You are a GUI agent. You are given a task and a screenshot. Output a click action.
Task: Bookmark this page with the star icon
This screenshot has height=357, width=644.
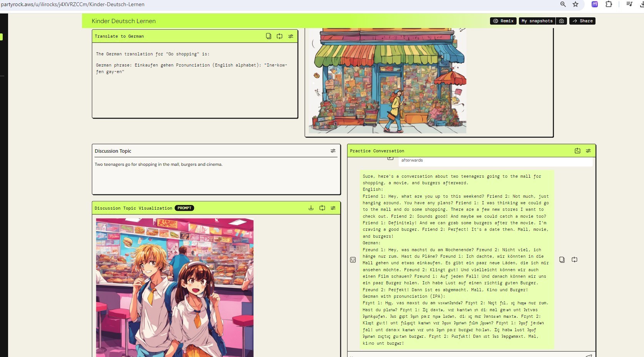click(x=575, y=4)
